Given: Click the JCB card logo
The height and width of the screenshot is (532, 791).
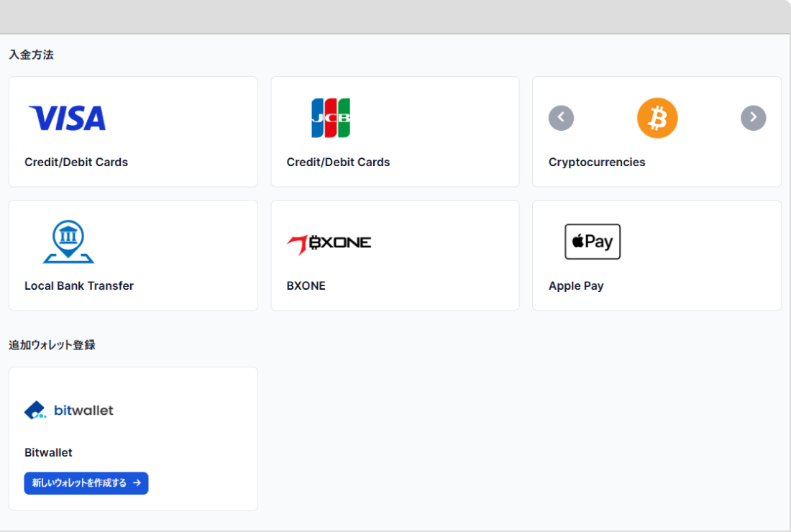Looking at the screenshot, I should pos(331,118).
